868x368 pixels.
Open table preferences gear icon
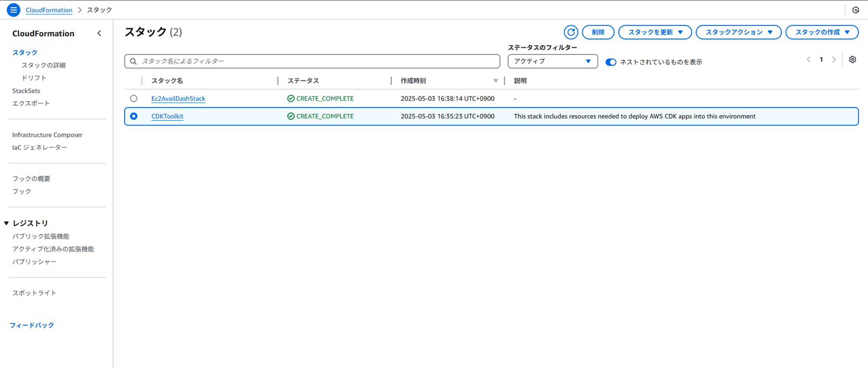pyautogui.click(x=852, y=59)
